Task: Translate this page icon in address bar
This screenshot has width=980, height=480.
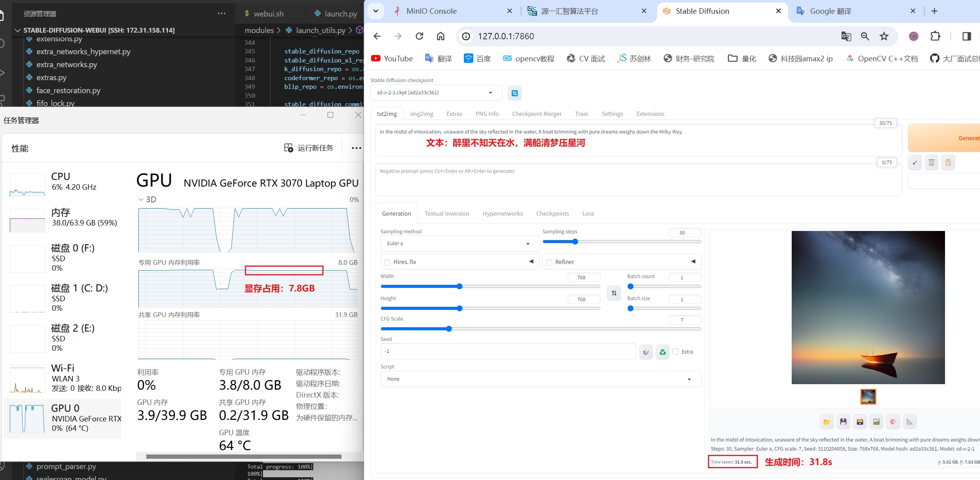Action: [x=846, y=37]
